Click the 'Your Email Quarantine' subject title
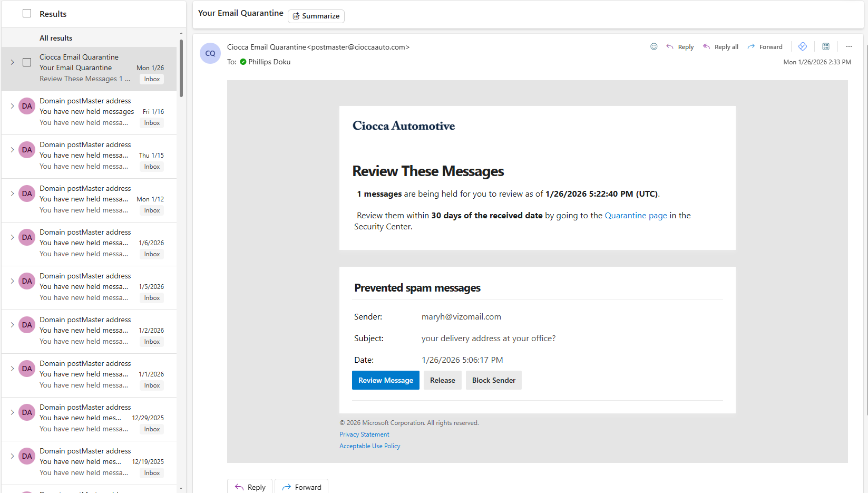Image resolution: width=868 pixels, height=493 pixels. coord(240,13)
